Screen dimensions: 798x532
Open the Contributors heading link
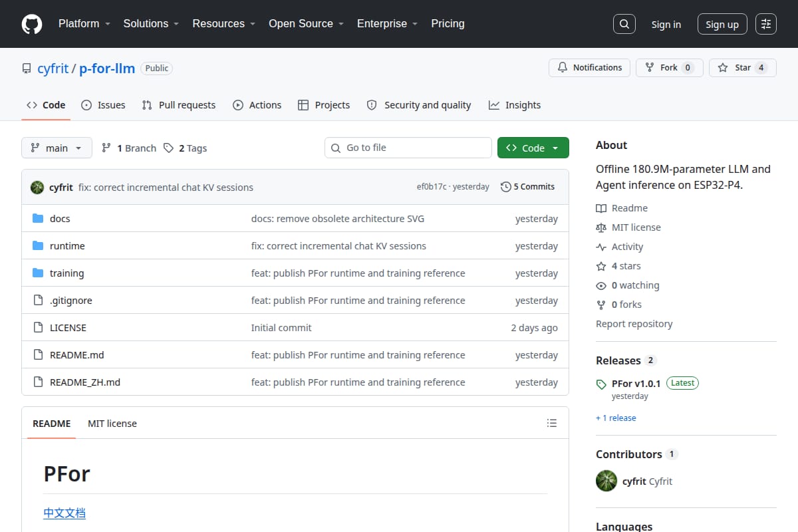coord(636,454)
